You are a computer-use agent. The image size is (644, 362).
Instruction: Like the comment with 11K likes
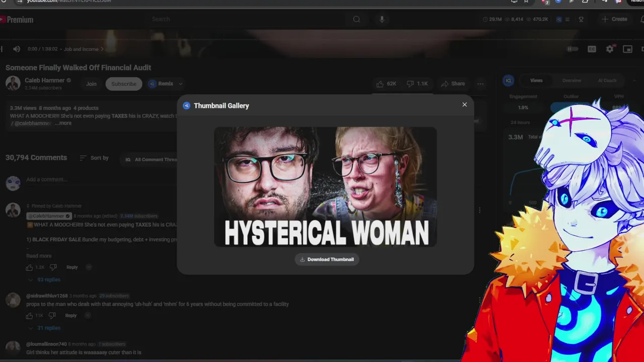pyautogui.click(x=30, y=316)
